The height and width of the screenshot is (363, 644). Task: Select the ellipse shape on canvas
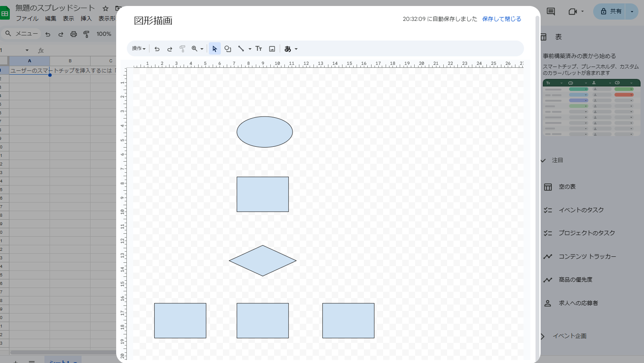[x=265, y=132]
